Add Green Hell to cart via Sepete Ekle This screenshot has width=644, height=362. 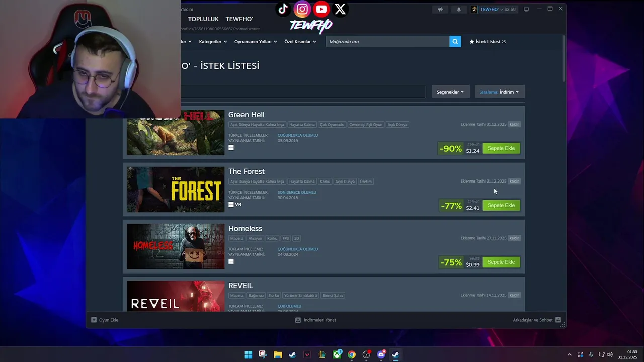pyautogui.click(x=501, y=148)
